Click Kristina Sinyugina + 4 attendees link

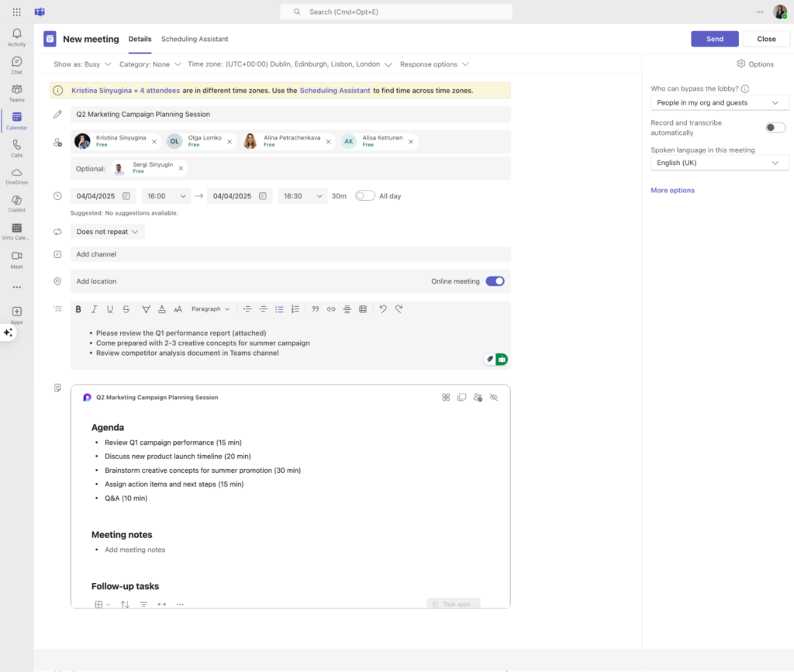pos(126,91)
